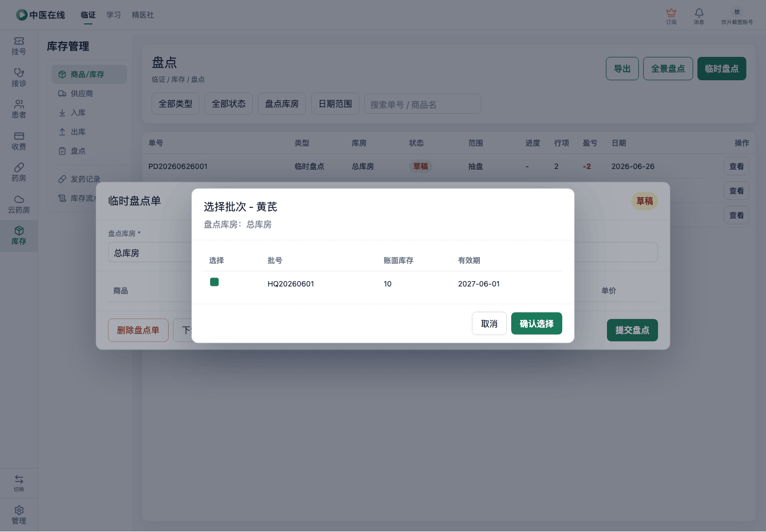
Task: Click the 草稿 status tag in table row
Action: 421,166
